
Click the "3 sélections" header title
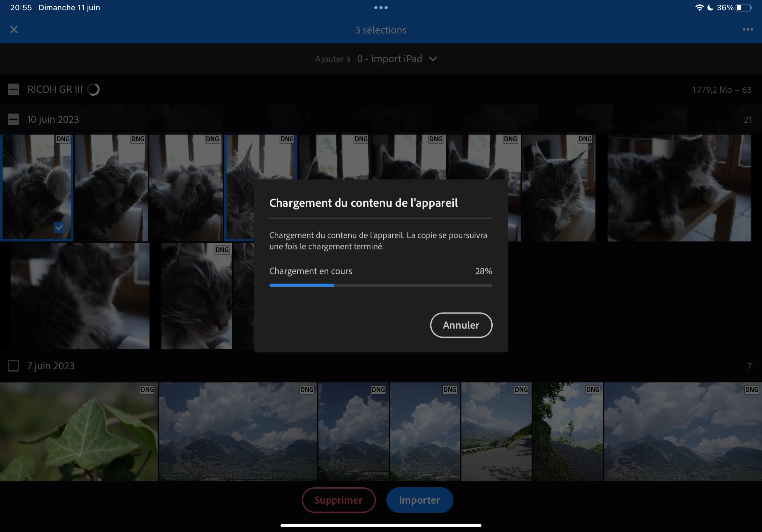point(381,30)
